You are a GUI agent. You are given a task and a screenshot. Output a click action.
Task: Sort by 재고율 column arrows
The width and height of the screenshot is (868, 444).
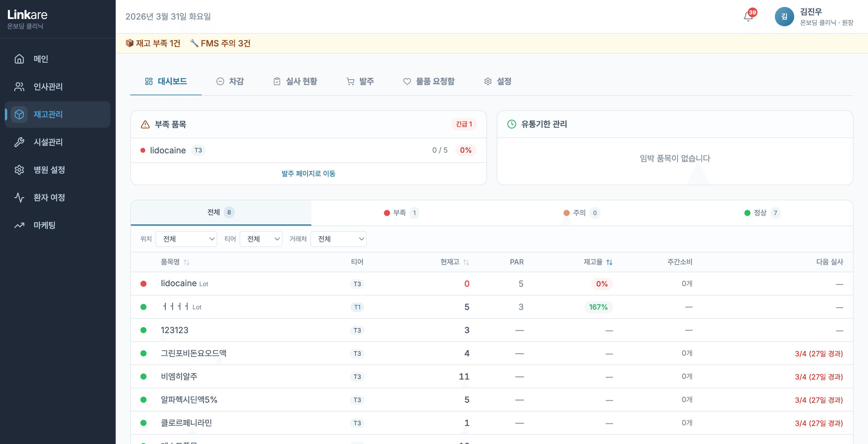609,262
